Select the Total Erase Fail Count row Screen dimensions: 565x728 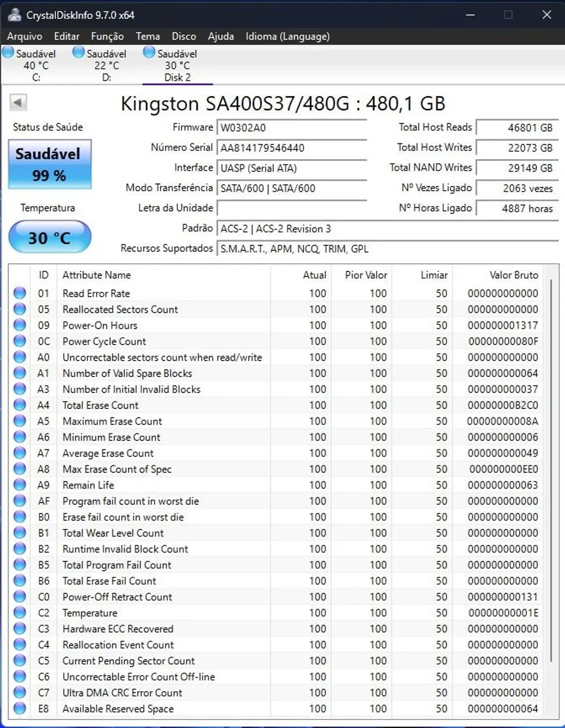[x=276, y=581]
